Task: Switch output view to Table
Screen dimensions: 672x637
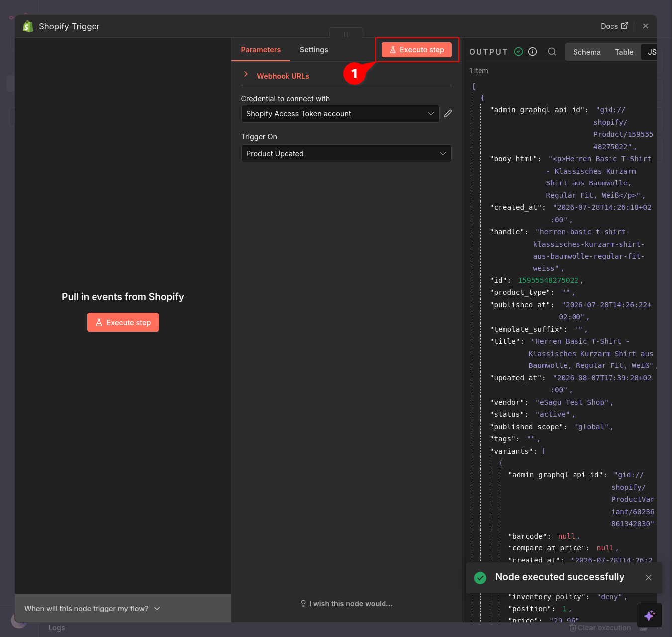Action: pyautogui.click(x=624, y=52)
